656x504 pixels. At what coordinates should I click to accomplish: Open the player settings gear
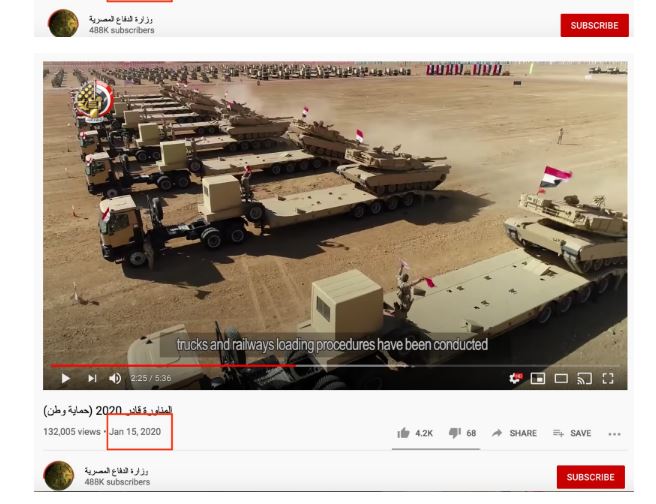tap(515, 379)
